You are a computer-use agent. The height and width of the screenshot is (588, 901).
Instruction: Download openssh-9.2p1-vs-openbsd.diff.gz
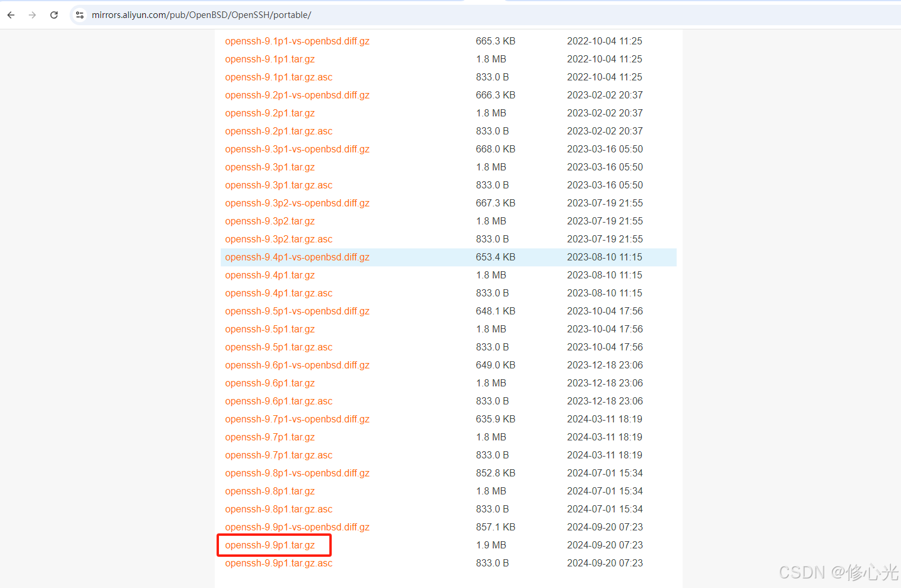(297, 95)
